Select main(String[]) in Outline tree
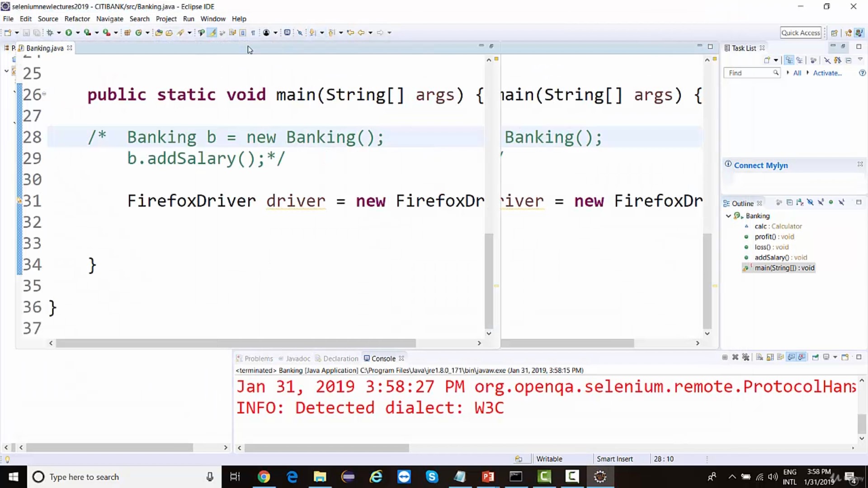The image size is (868, 488). pyautogui.click(x=784, y=268)
